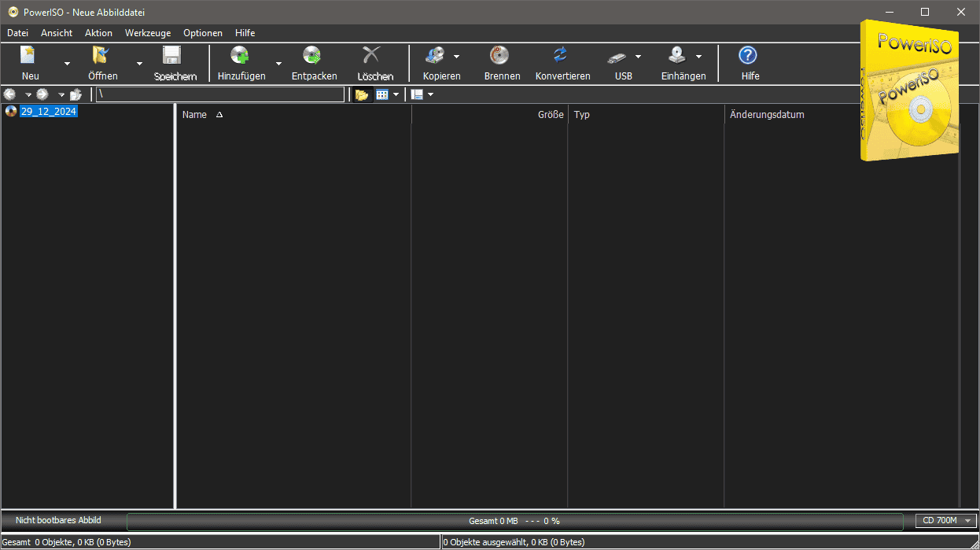The image size is (980, 550).
Task: Open the Werkzeuge menu
Action: tap(148, 33)
